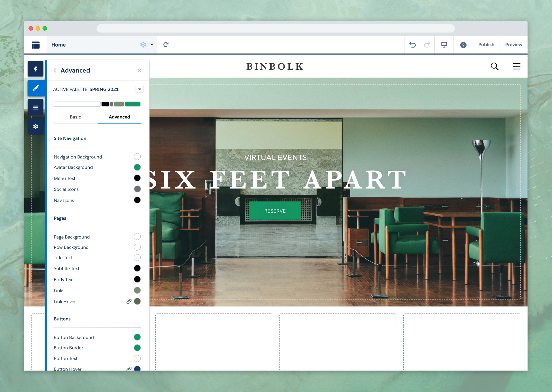
Task: Toggle the link icon beside Link Hover
Action: (x=129, y=301)
